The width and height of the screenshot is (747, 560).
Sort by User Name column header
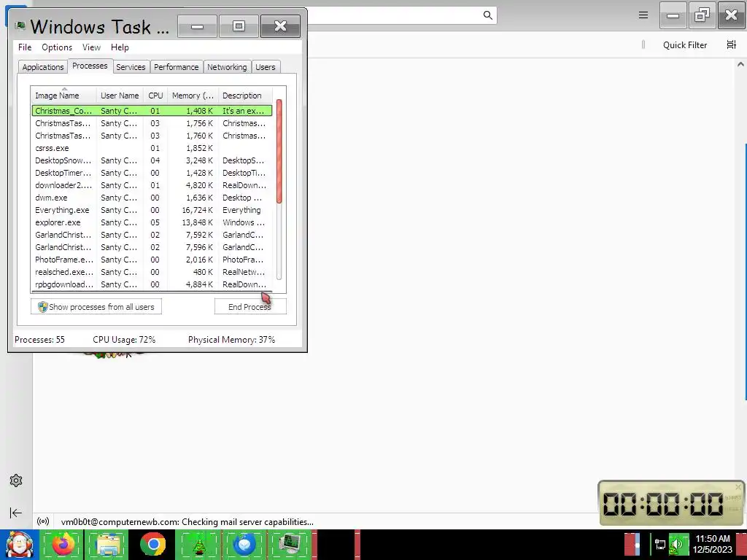coord(120,96)
